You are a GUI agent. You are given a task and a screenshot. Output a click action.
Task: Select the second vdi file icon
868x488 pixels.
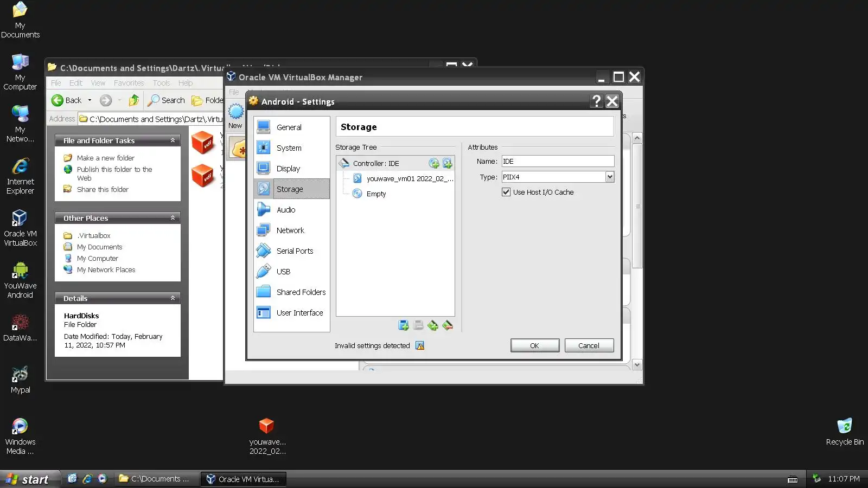203,175
